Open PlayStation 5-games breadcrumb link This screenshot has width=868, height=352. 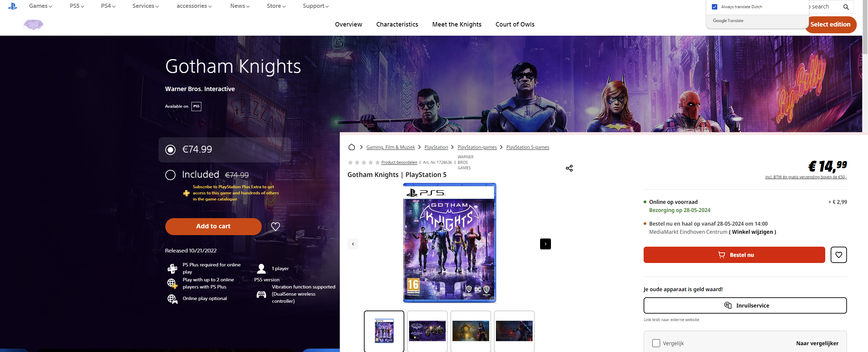click(x=528, y=147)
